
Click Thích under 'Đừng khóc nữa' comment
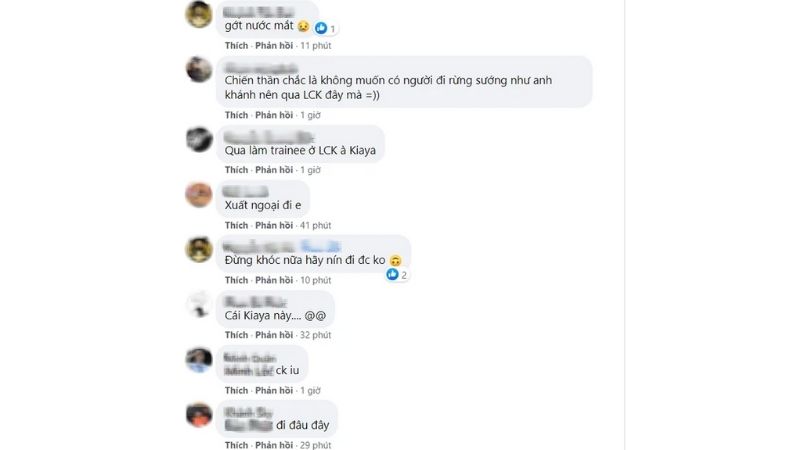point(236,280)
